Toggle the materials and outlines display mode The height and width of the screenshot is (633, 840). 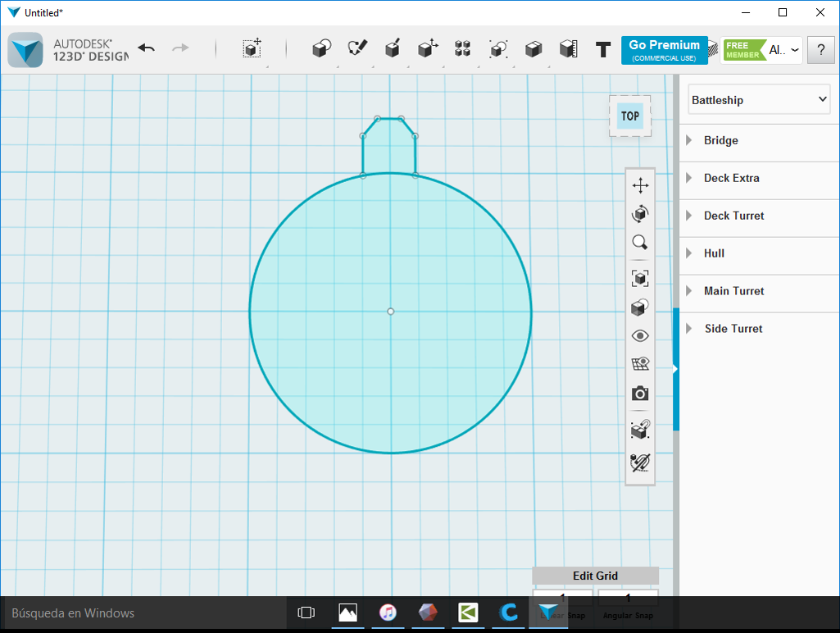(640, 307)
